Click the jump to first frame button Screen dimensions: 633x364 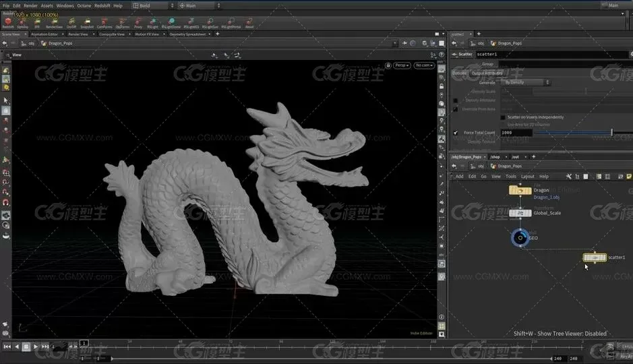tap(7, 346)
